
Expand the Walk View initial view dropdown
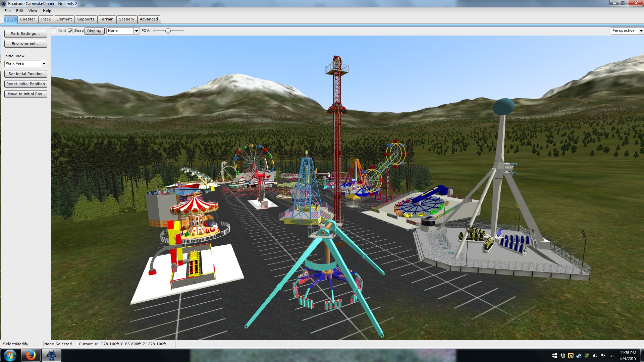tap(44, 64)
